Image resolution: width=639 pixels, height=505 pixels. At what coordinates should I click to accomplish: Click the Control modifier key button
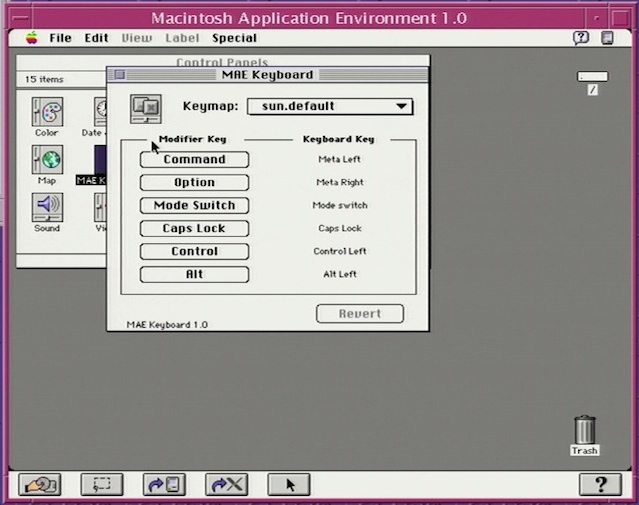click(x=194, y=251)
